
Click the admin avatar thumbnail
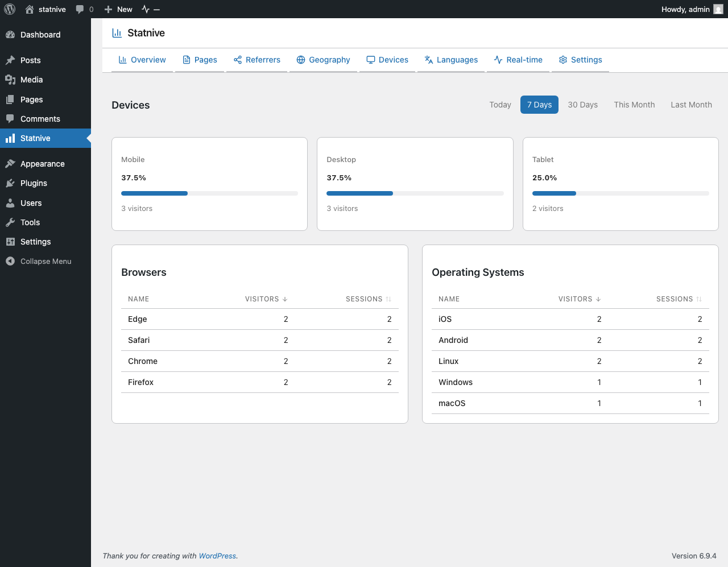point(719,9)
